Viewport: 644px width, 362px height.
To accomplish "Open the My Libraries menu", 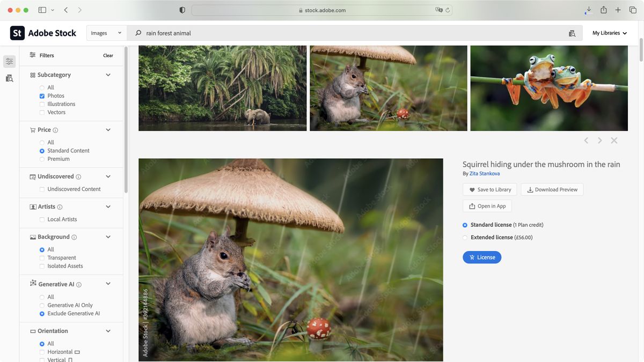I will point(609,33).
